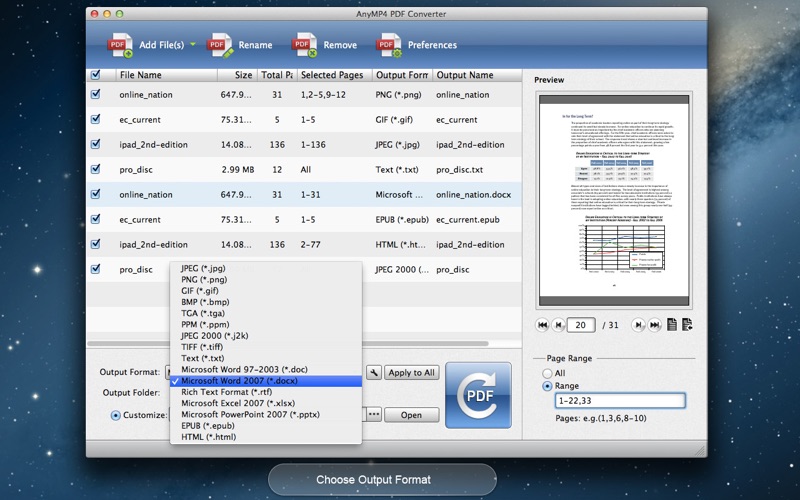The width and height of the screenshot is (800, 500).
Task: Click the Add File(s) PDF icon
Action: pos(120,45)
